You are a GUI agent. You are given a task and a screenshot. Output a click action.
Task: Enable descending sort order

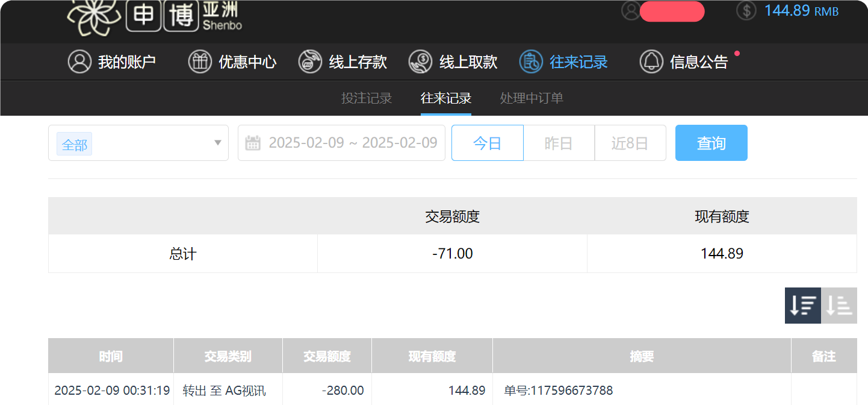pos(803,306)
